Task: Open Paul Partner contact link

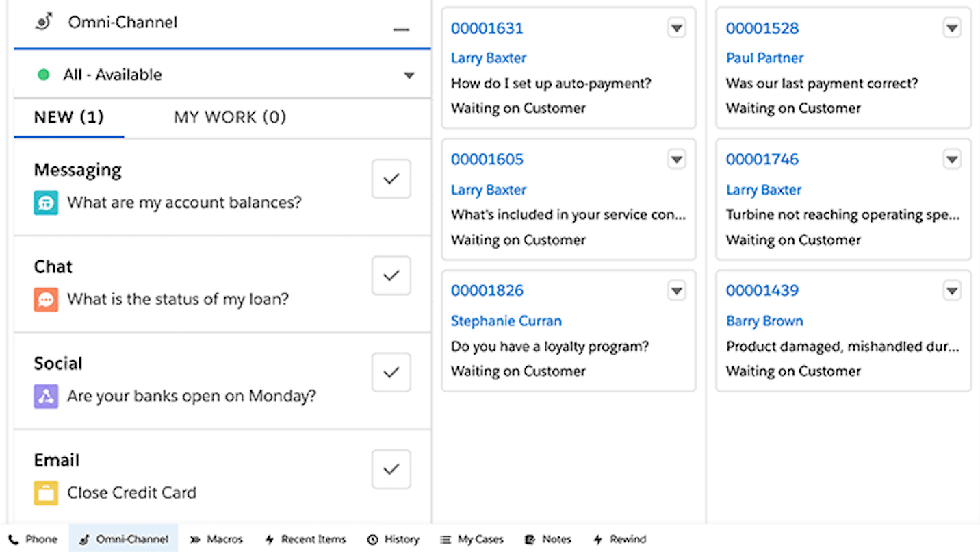Action: (764, 58)
